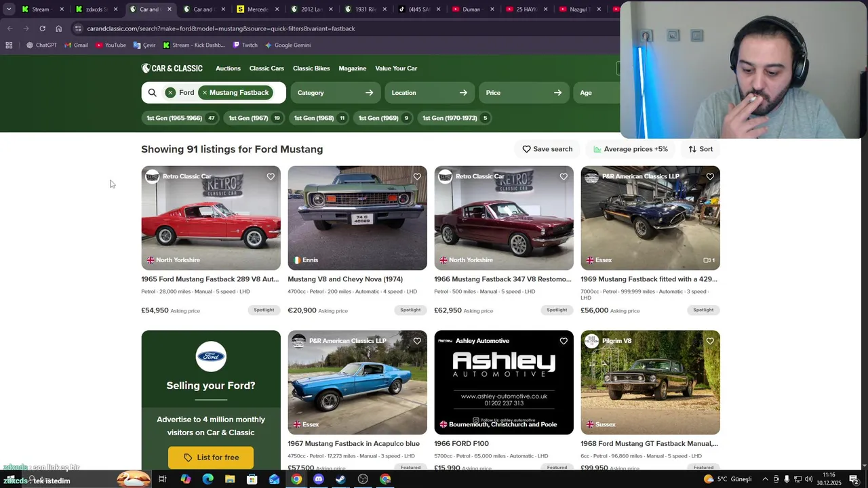Open the Magazine menu item
868x488 pixels.
(353, 68)
